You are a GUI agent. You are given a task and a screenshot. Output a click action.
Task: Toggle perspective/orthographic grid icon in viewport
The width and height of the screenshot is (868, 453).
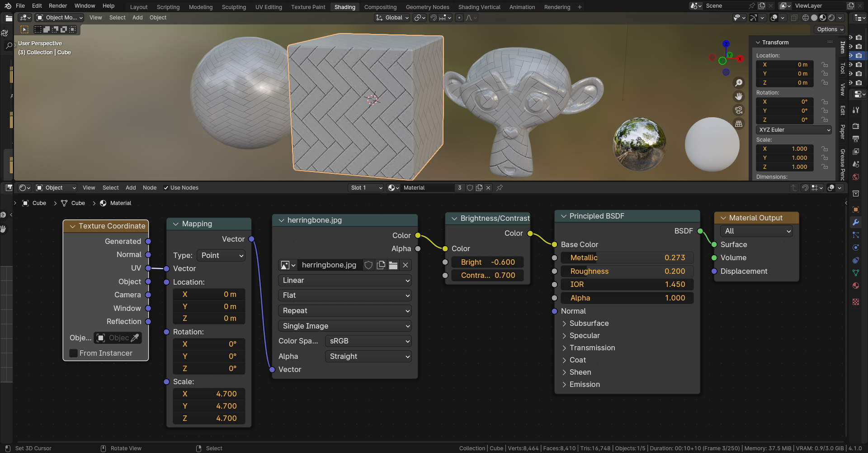tap(739, 124)
